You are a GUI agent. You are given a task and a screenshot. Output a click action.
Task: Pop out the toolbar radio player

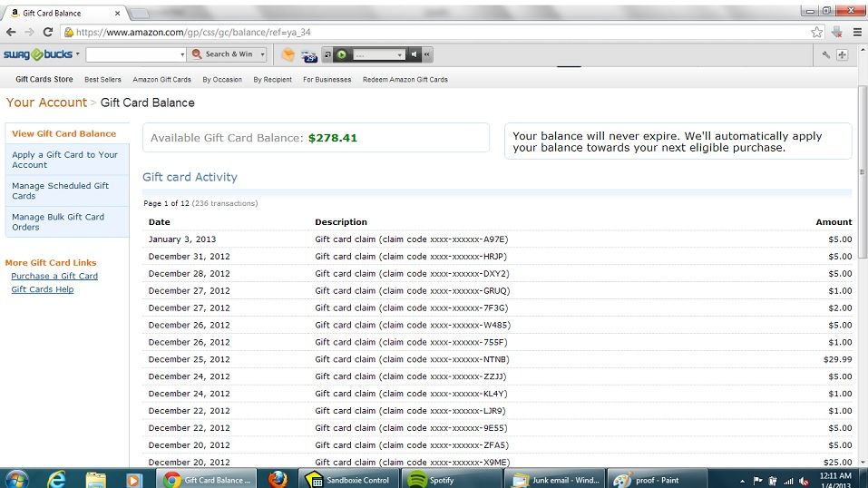(x=327, y=54)
